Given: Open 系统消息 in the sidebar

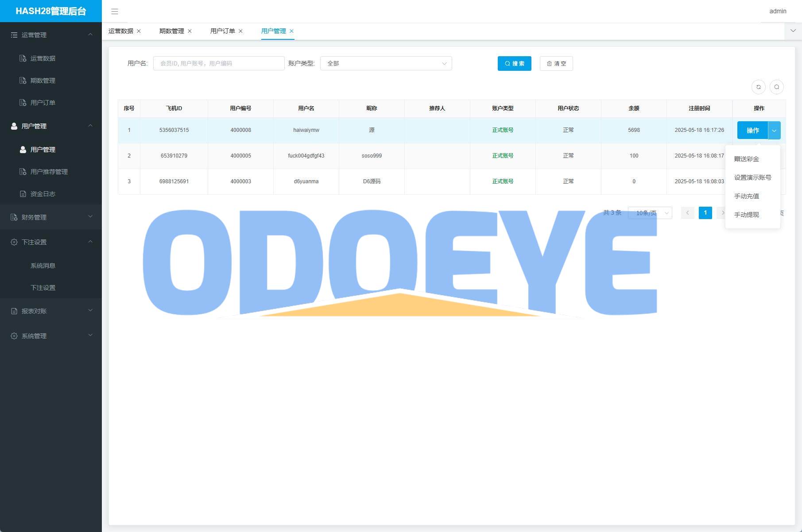Looking at the screenshot, I should tap(51, 265).
